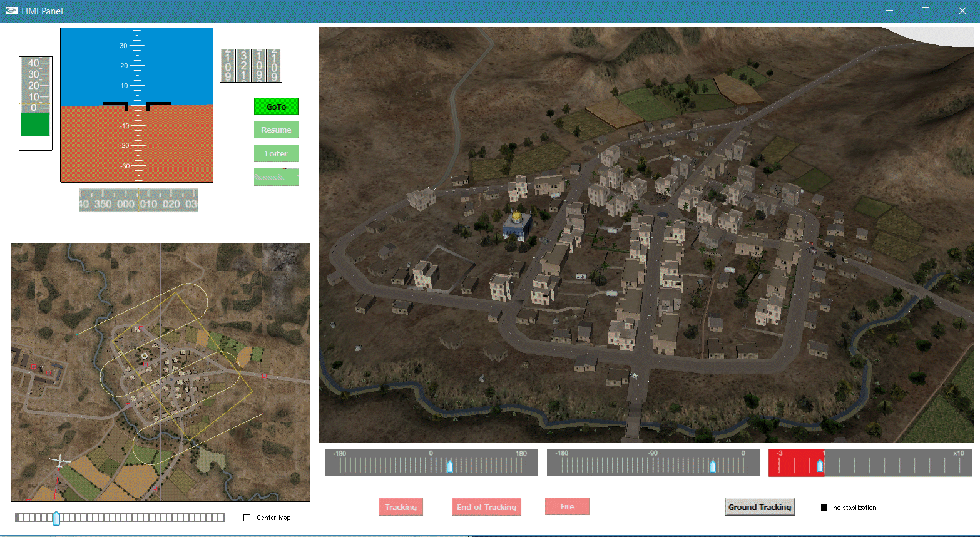Click the map zoom slider handle

(56, 518)
